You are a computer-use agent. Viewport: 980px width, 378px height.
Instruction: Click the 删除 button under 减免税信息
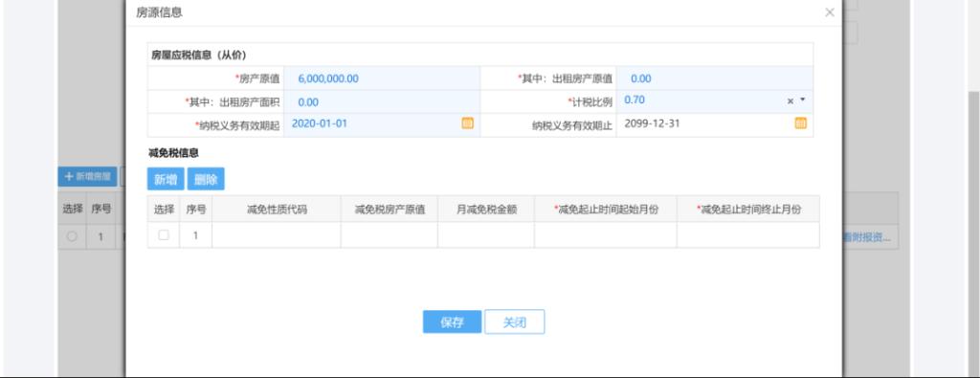[206, 179]
